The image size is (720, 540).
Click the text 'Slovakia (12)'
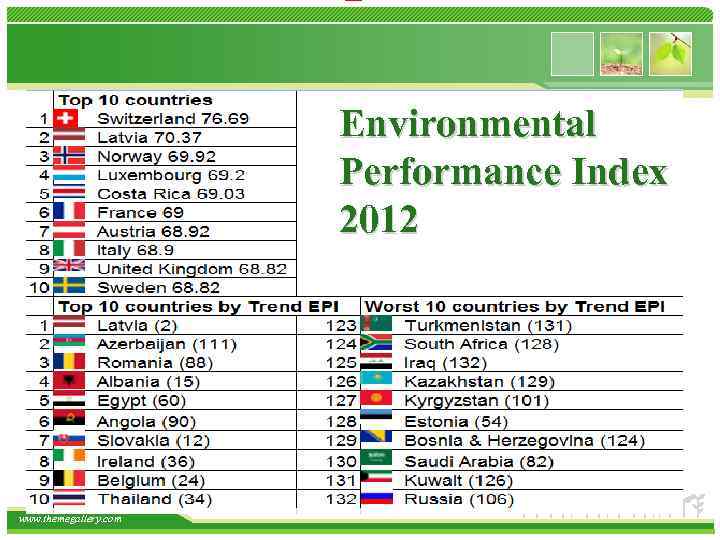154,441
